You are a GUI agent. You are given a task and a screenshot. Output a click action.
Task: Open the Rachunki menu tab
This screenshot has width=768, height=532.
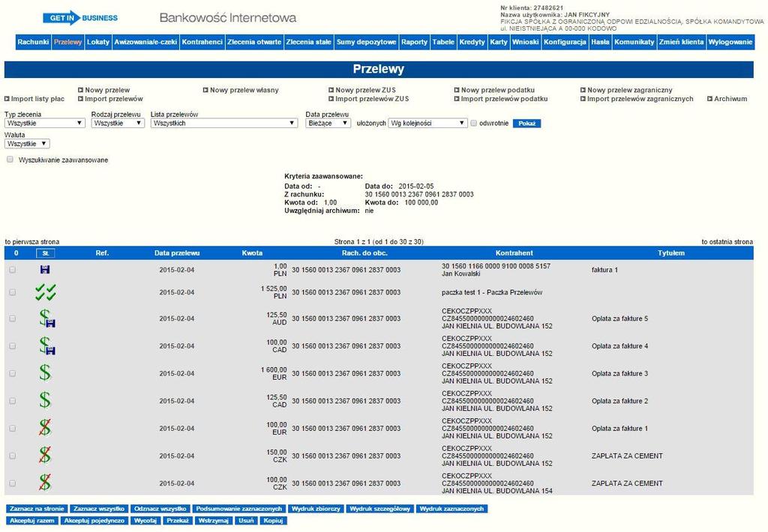[x=33, y=42]
